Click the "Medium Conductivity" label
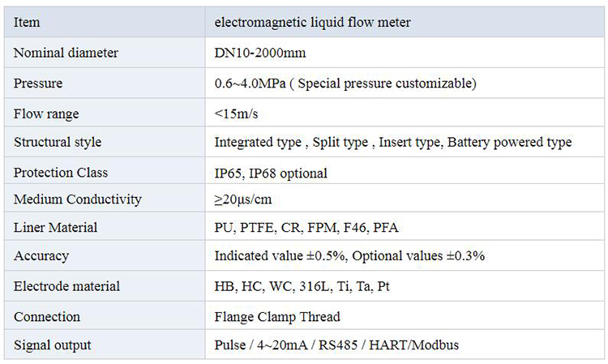The width and height of the screenshot is (608, 364). click(78, 199)
